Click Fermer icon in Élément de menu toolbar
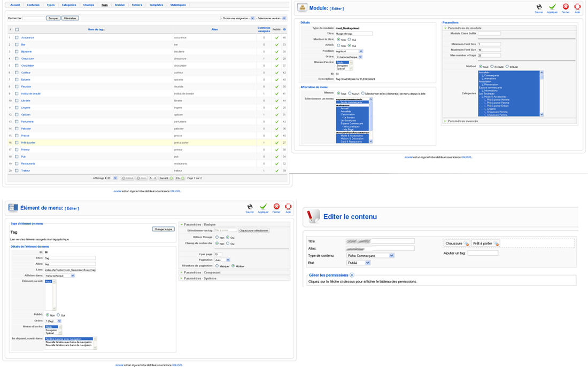The width and height of the screenshot is (588, 386). [276, 207]
